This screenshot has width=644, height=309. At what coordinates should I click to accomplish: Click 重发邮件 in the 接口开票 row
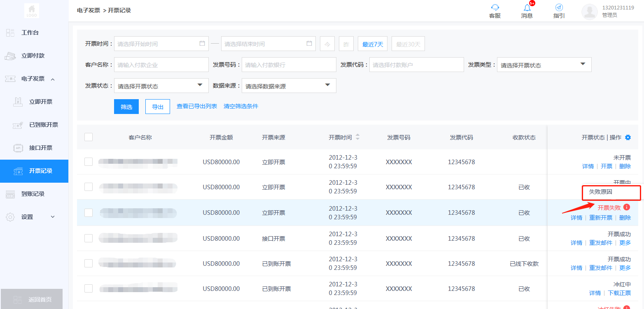pos(601,243)
